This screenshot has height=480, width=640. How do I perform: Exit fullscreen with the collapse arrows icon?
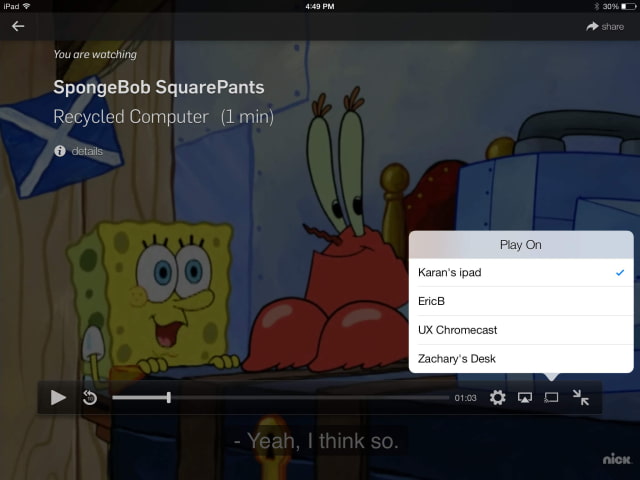pos(580,398)
